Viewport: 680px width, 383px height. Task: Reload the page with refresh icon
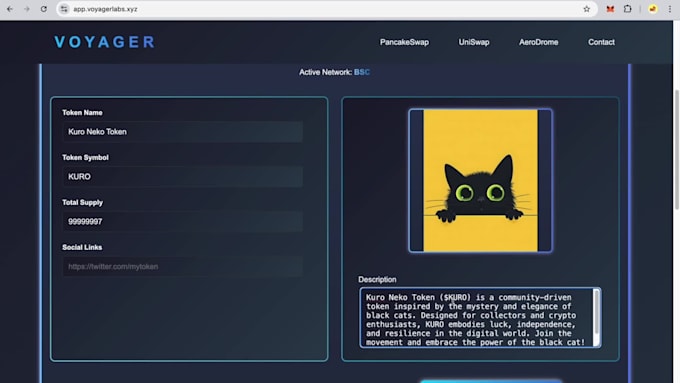pyautogui.click(x=43, y=9)
